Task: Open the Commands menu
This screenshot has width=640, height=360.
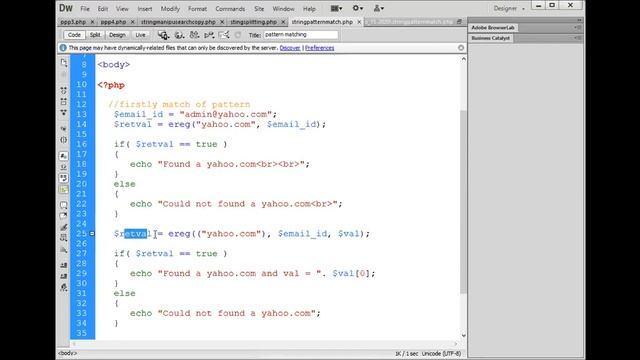Action: [230, 9]
